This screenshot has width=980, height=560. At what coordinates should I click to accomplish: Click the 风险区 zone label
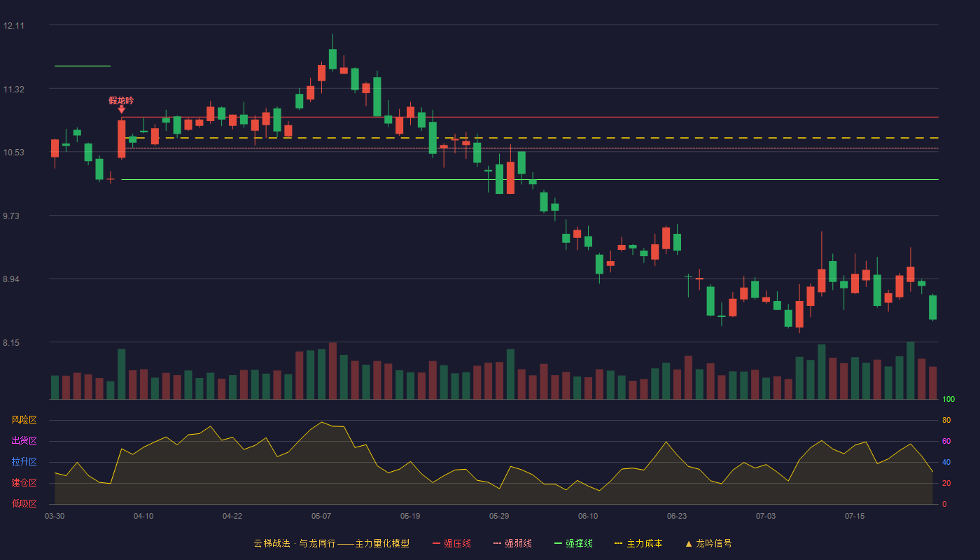[24, 420]
